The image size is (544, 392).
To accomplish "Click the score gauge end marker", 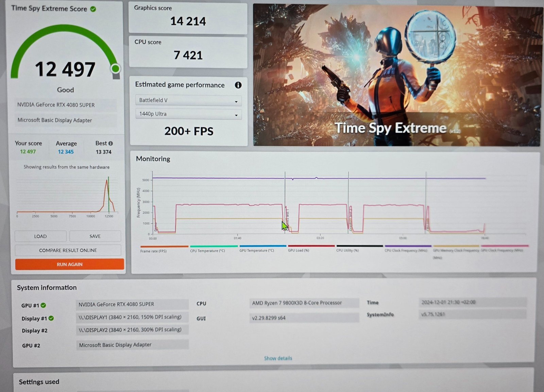I will (x=116, y=69).
